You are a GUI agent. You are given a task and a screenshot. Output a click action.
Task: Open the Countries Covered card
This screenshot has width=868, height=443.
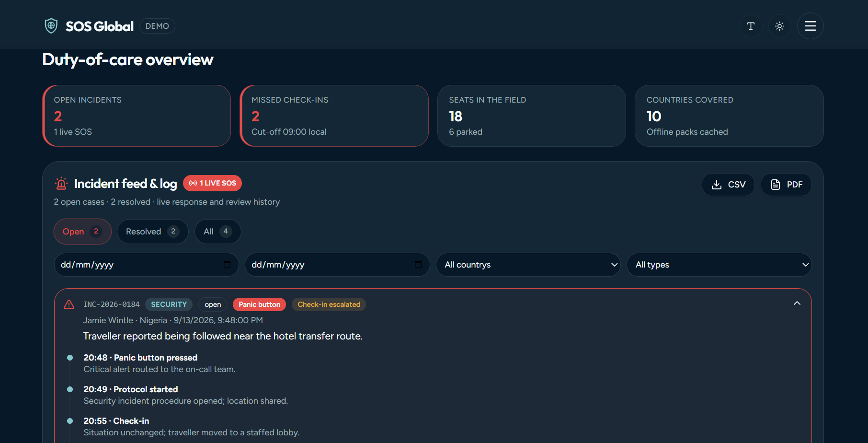pos(729,116)
